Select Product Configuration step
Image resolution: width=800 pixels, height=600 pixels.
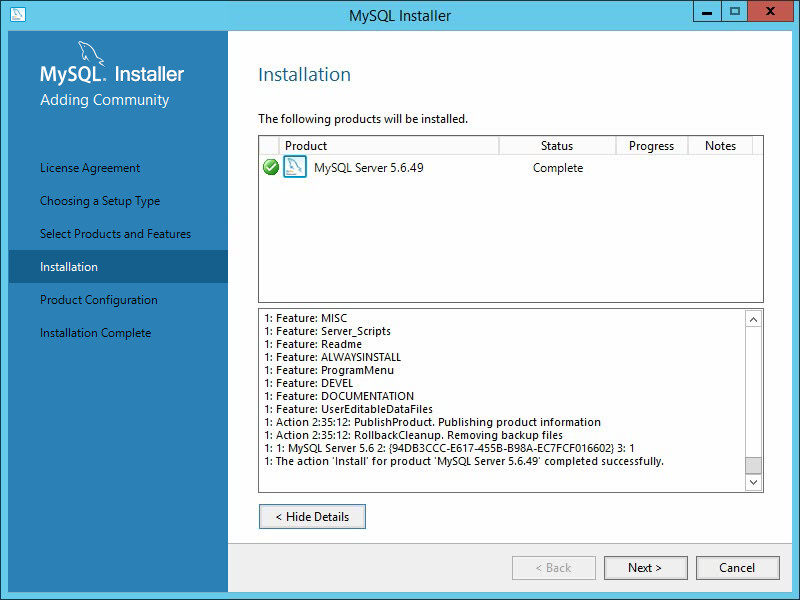(98, 300)
